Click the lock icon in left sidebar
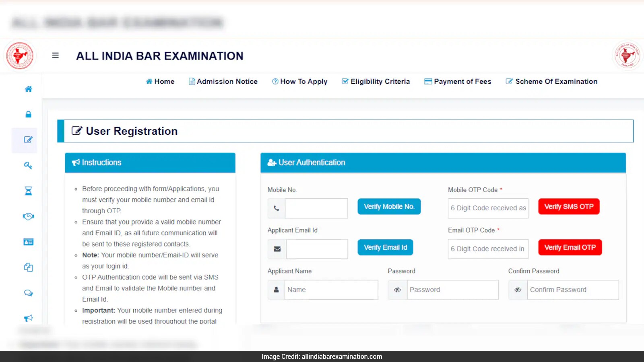Screen dimensions: 644x362 pos(28,114)
